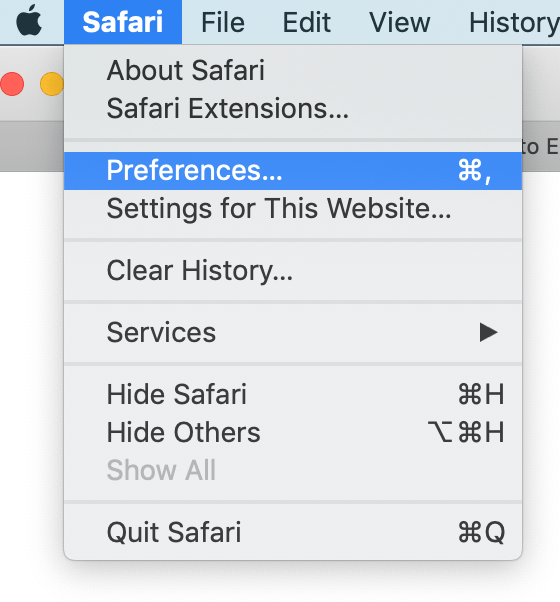Choose Quit Safari
Image resolution: width=560 pixels, height=602 pixels.
click(x=293, y=533)
